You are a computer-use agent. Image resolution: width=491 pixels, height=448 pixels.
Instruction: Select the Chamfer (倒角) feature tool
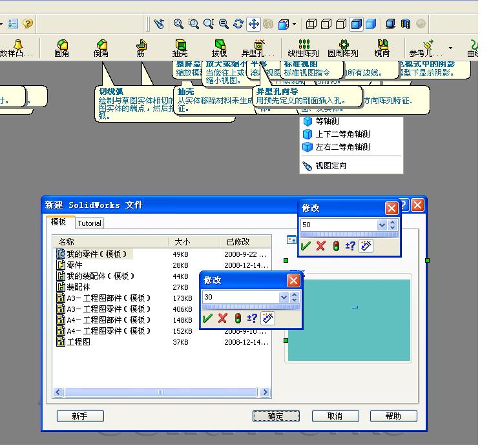coord(101,48)
